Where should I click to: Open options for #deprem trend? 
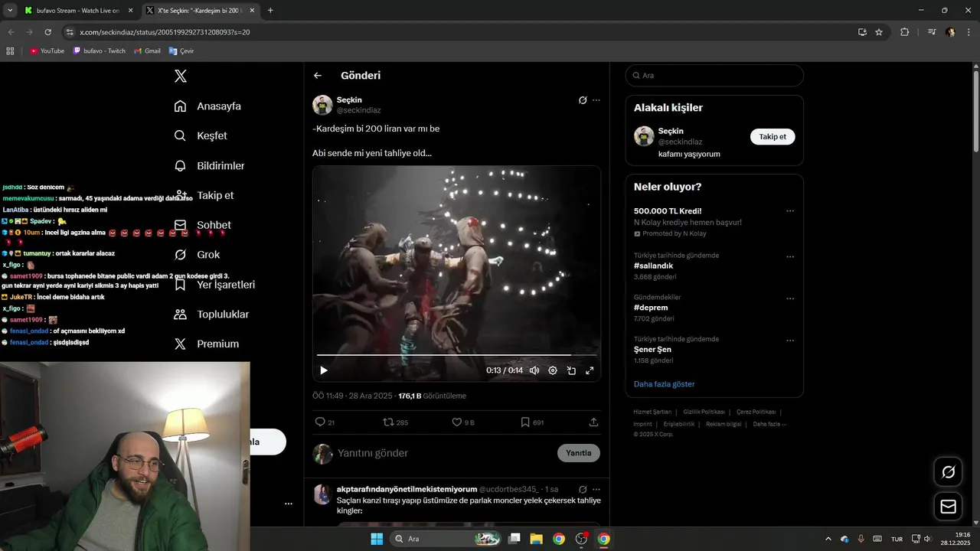pyautogui.click(x=790, y=298)
